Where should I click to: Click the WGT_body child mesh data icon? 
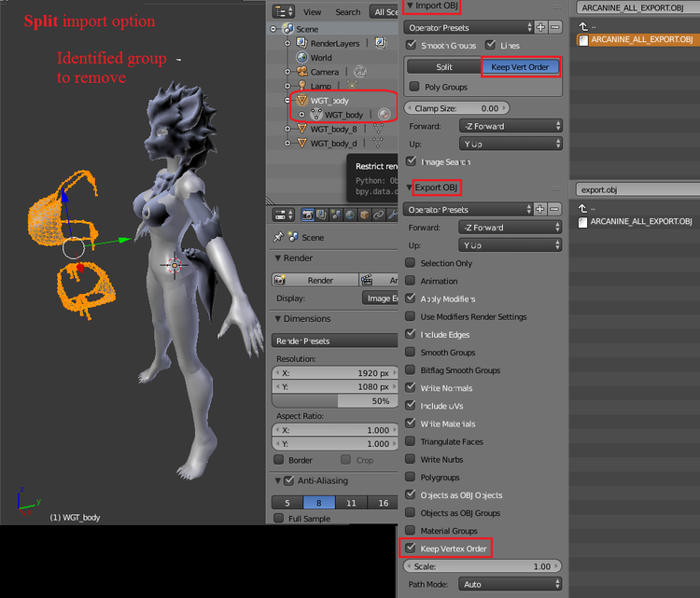[316, 115]
